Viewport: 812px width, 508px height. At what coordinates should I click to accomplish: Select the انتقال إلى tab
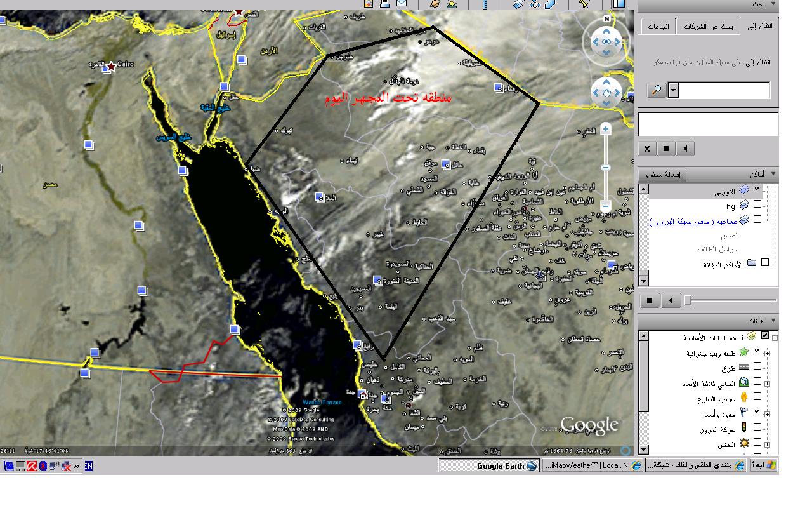[x=759, y=27]
